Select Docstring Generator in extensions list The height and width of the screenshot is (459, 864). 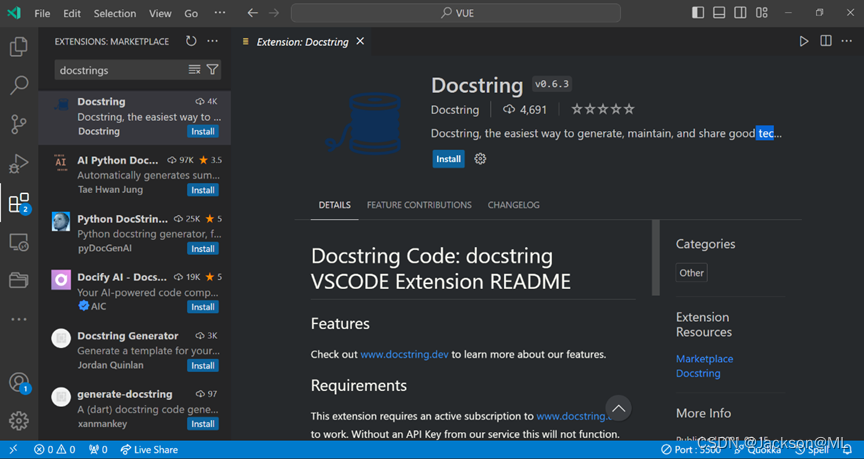(134, 350)
